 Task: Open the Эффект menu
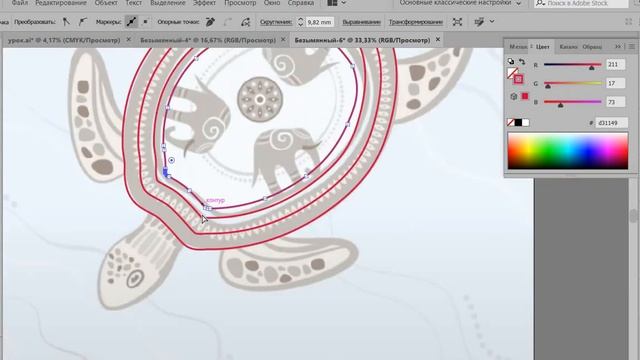[x=204, y=3]
